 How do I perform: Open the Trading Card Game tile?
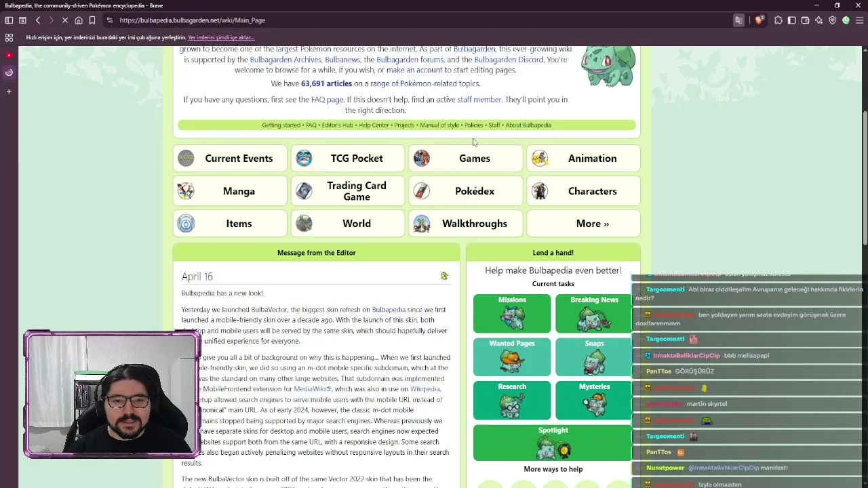[348, 191]
